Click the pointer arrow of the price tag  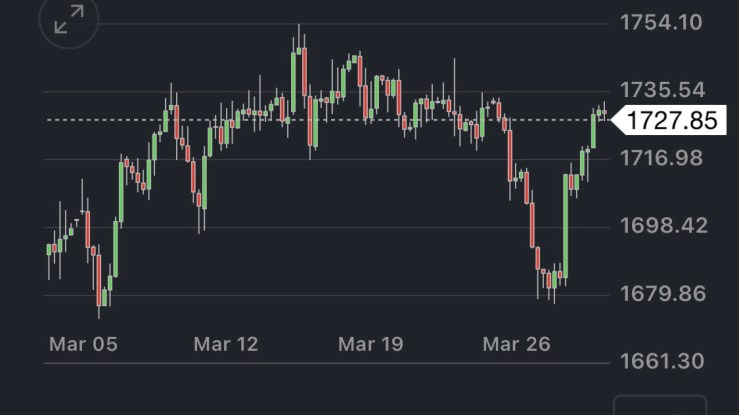tap(615, 121)
